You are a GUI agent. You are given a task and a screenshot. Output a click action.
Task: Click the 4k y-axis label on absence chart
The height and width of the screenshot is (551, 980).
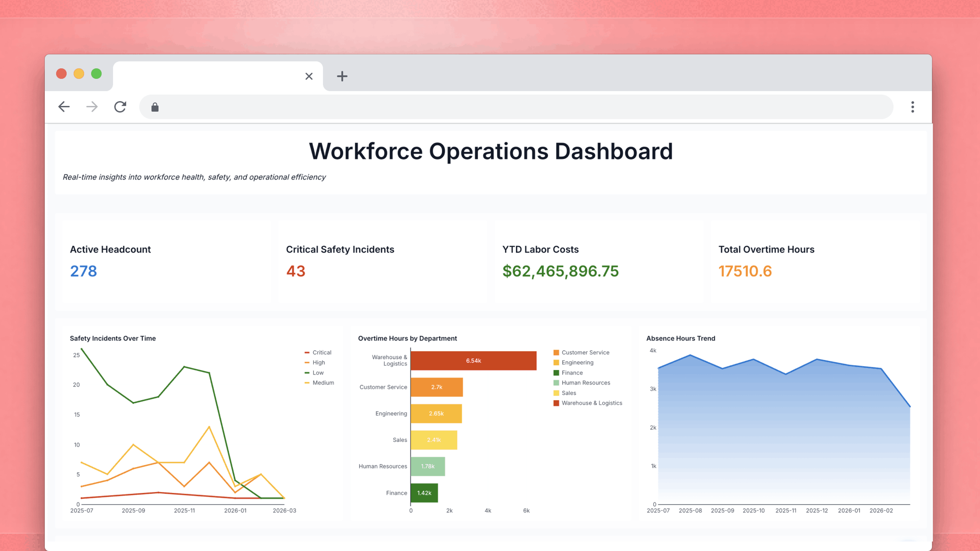[x=653, y=350]
